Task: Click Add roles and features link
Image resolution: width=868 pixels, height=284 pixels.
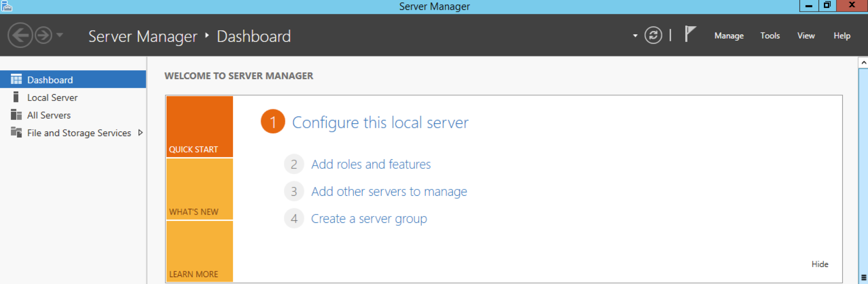Action: point(370,164)
